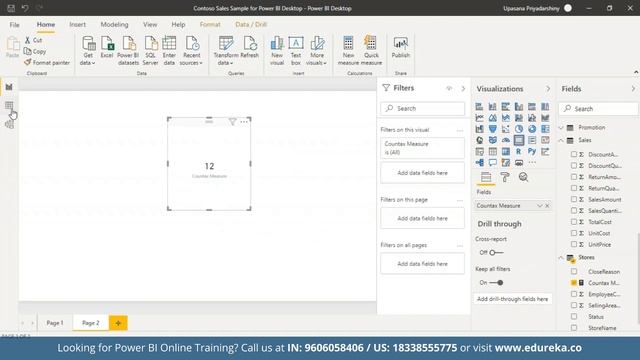Open Recent sources dropdown
The width and height of the screenshot is (640, 360).
pos(191,51)
